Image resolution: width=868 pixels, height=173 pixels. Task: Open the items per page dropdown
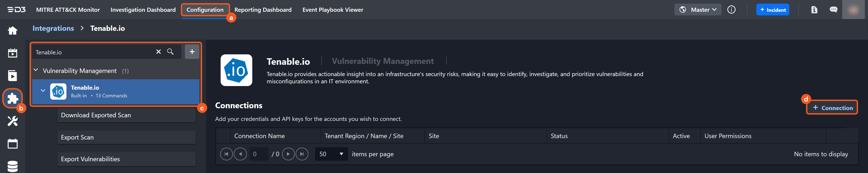(x=331, y=154)
